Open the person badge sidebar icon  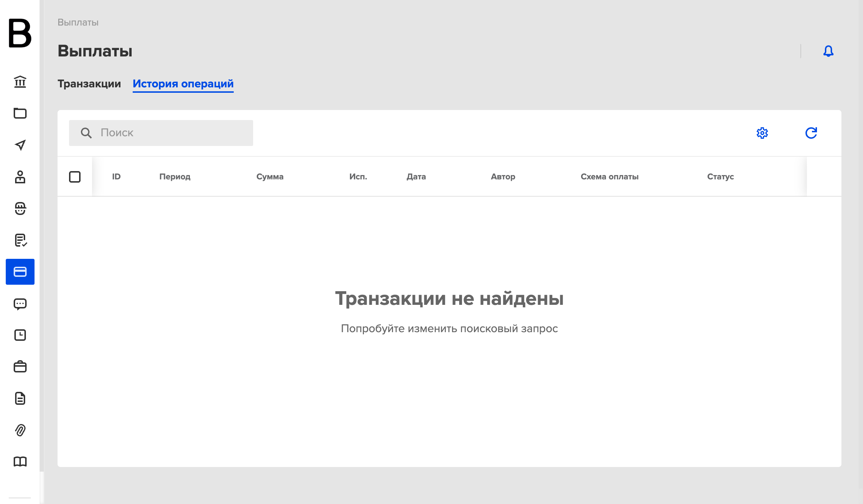(x=20, y=177)
